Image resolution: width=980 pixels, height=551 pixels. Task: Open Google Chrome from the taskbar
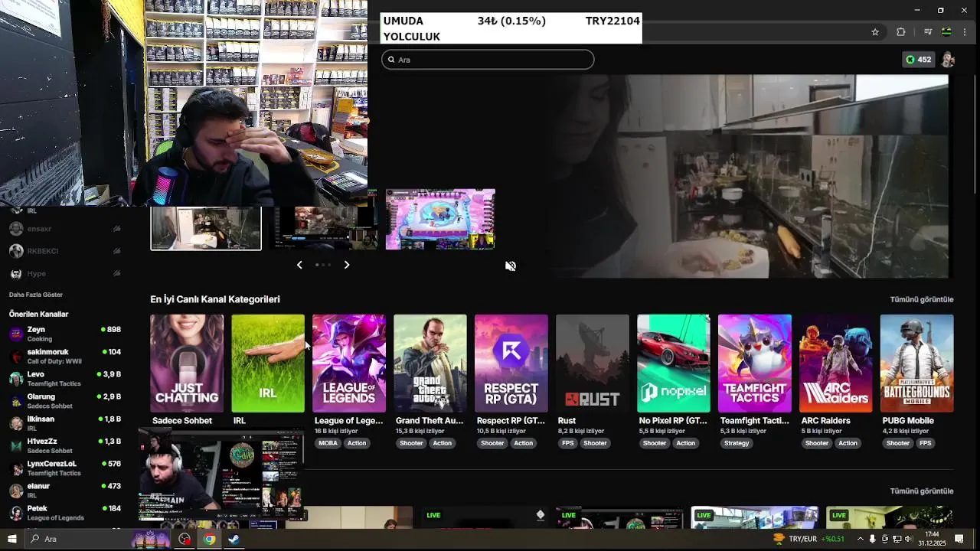coord(209,539)
